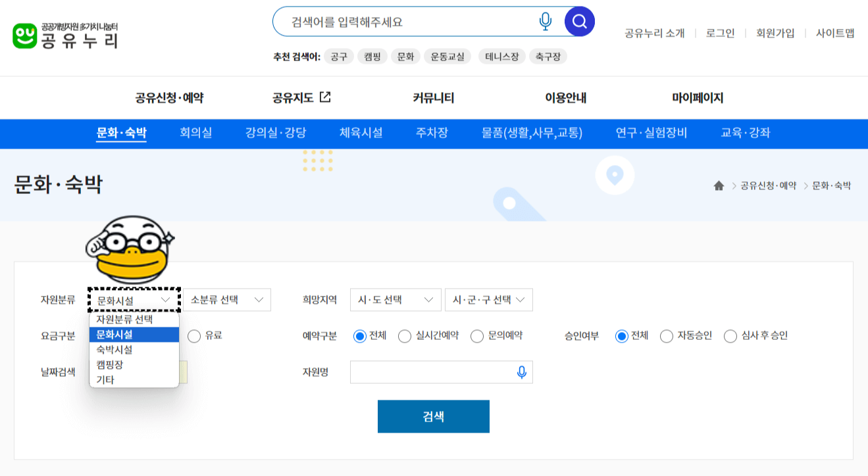
Task: Select 심사 후 승인 under 승인여부
Action: 730,336
